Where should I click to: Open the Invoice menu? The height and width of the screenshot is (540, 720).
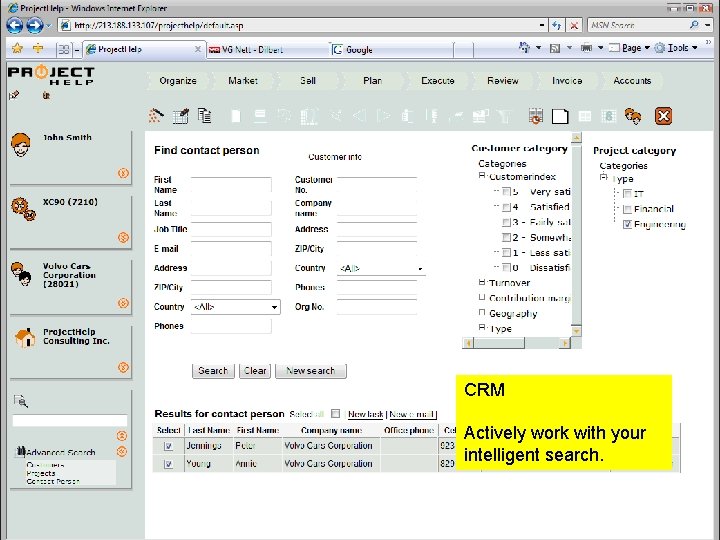[567, 81]
